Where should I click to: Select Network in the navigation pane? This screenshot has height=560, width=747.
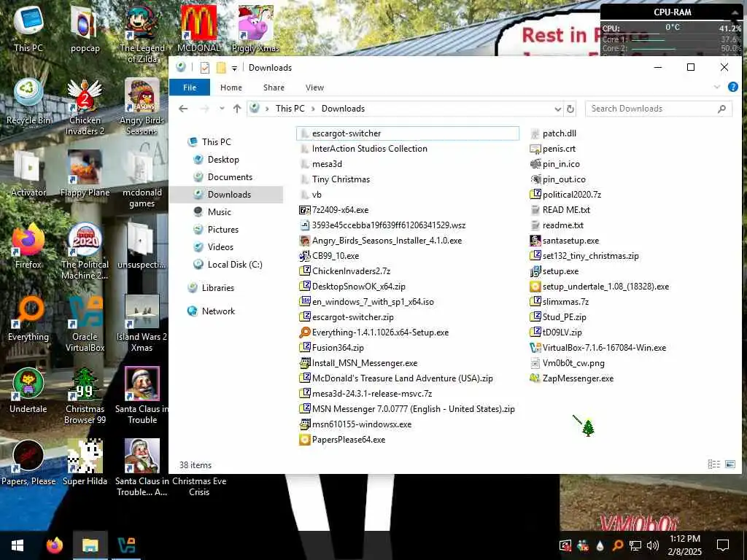(x=218, y=311)
